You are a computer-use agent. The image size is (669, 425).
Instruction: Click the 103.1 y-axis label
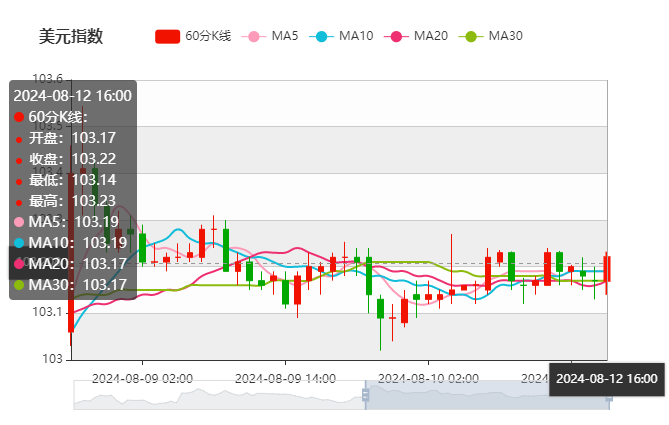[x=47, y=312]
